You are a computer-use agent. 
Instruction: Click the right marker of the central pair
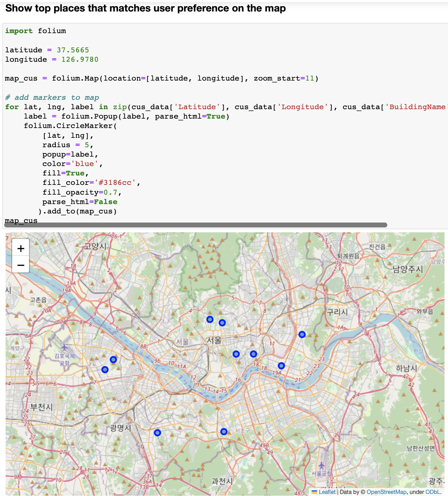pos(253,354)
